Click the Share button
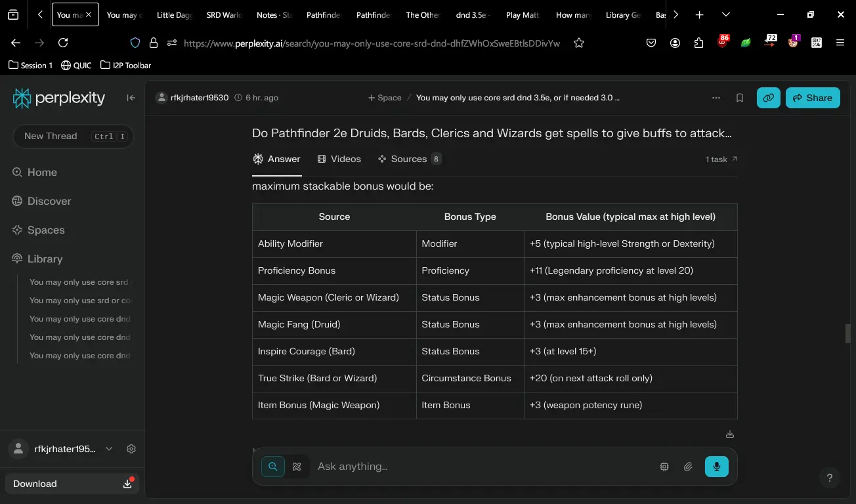Viewport: 856px width, 504px height. pyautogui.click(x=813, y=98)
